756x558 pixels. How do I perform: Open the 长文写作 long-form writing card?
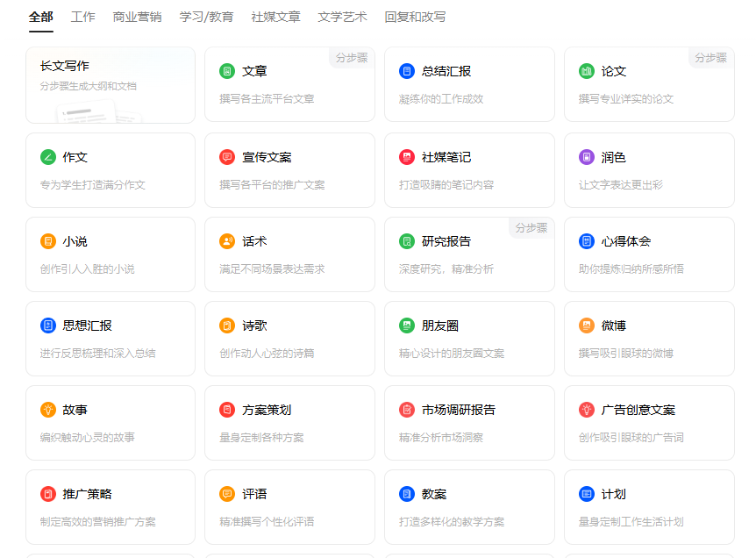111,83
